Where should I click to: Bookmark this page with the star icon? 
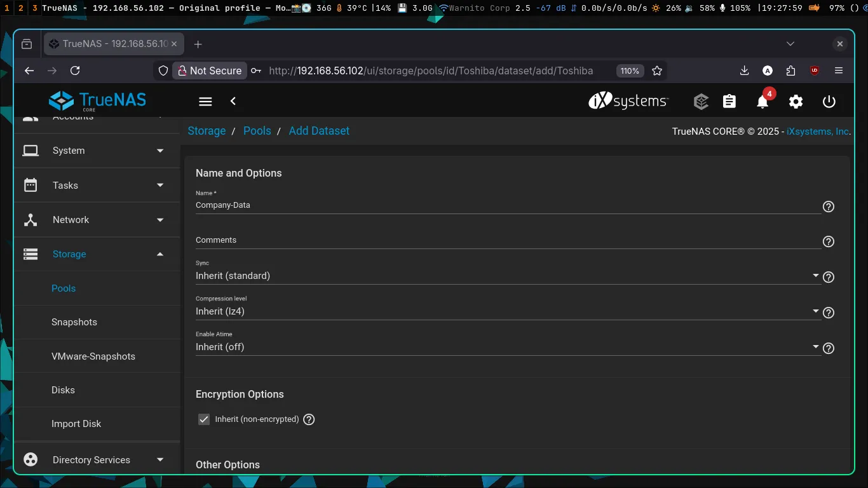pos(657,71)
